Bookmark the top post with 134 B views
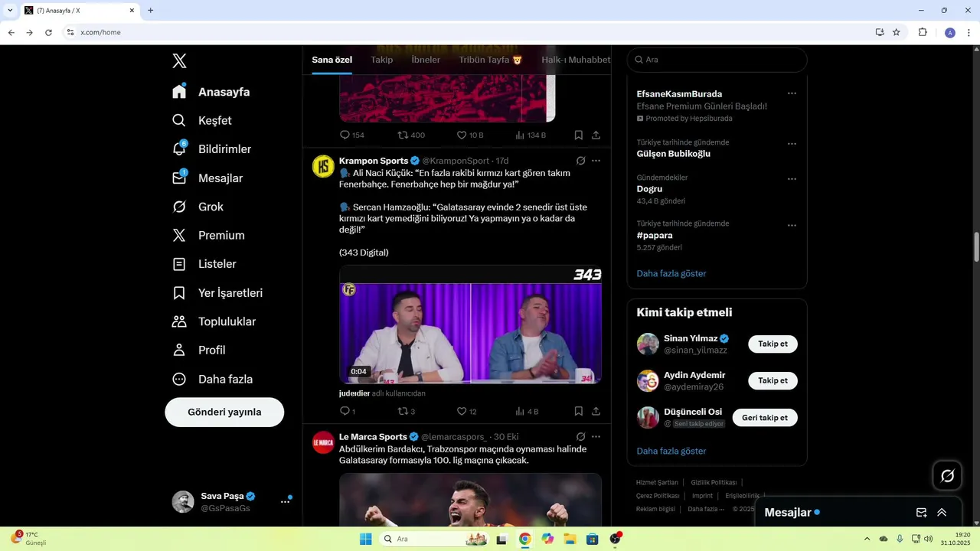Image resolution: width=980 pixels, height=551 pixels. point(579,135)
